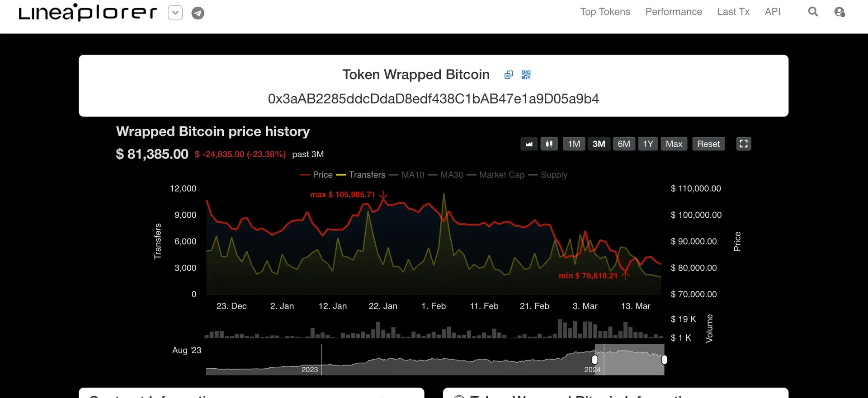
Task: Select the 1M time range
Action: 574,144
